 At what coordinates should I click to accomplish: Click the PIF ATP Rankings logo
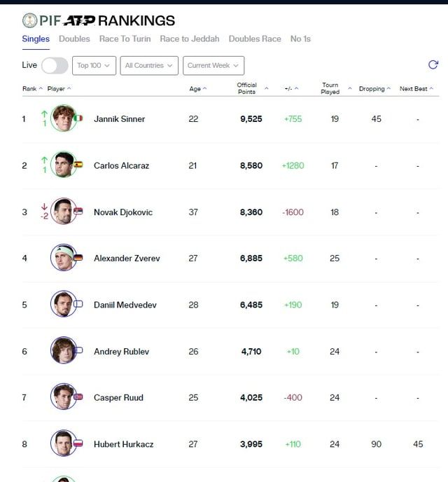click(x=99, y=20)
